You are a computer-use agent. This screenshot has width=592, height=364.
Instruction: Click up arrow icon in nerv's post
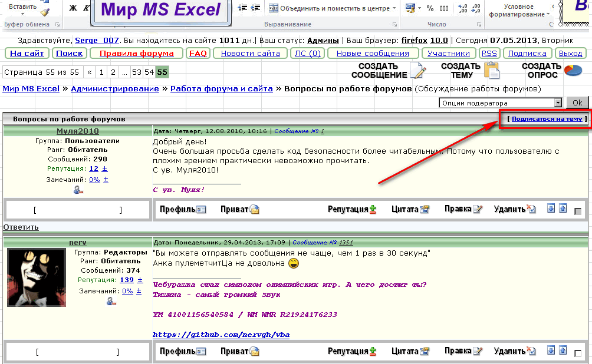[x=563, y=350]
